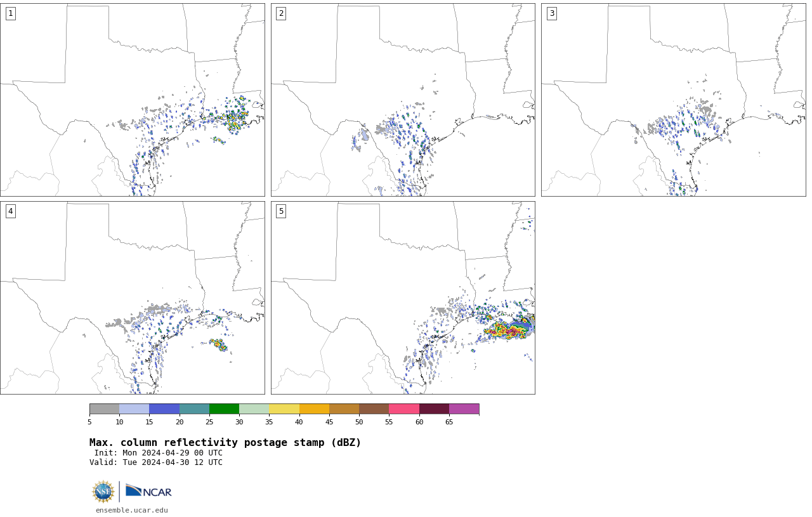Image resolution: width=812 pixels, height=517 pixels.
Task: Open postage stamp map panel 4
Action: [133, 298]
